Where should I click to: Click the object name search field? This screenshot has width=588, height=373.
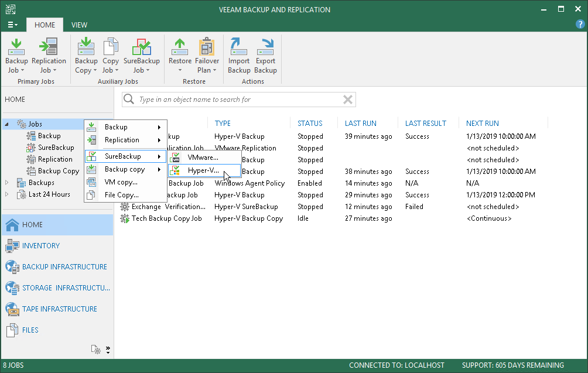point(234,100)
